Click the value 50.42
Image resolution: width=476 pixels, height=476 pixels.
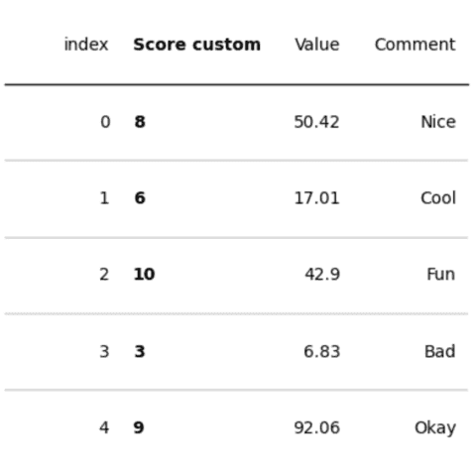click(316, 122)
